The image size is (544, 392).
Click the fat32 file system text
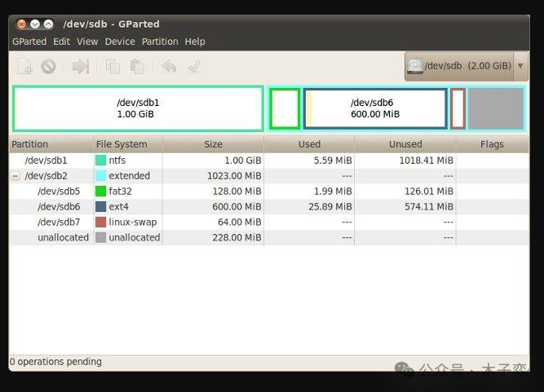(120, 191)
